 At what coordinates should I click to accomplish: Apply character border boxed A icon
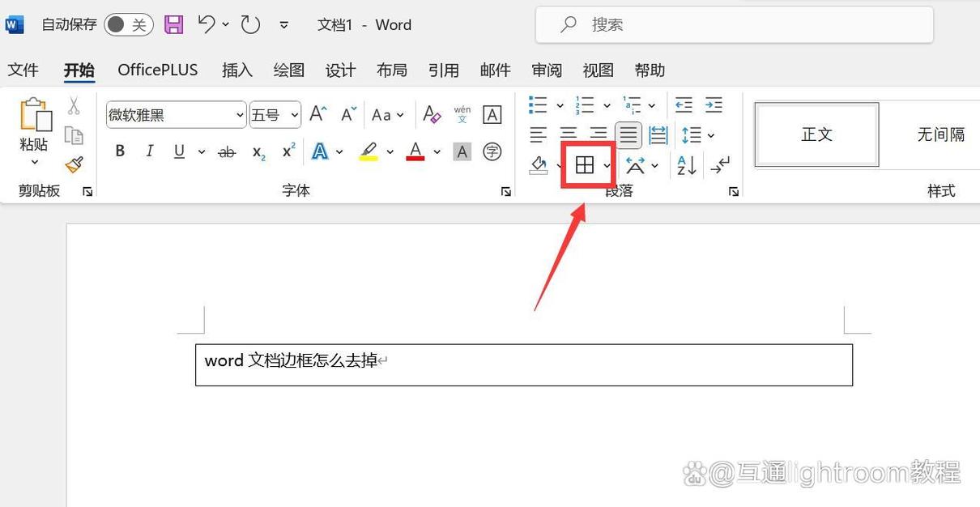pyautogui.click(x=492, y=114)
